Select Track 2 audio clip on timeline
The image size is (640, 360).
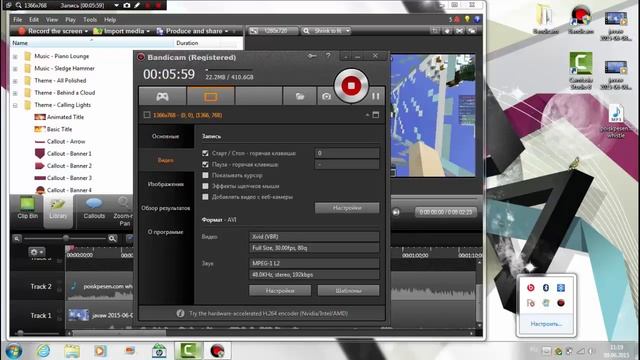100,287
